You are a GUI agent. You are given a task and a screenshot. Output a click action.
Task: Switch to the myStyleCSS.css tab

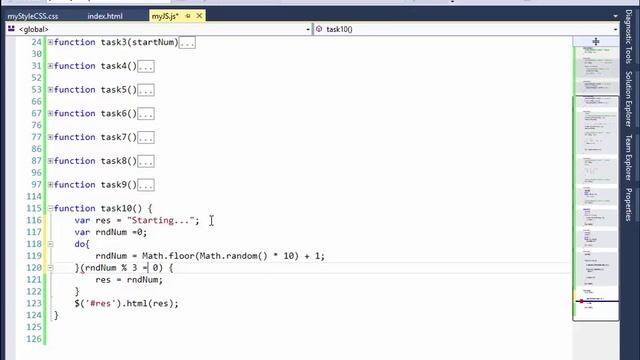coord(33,16)
